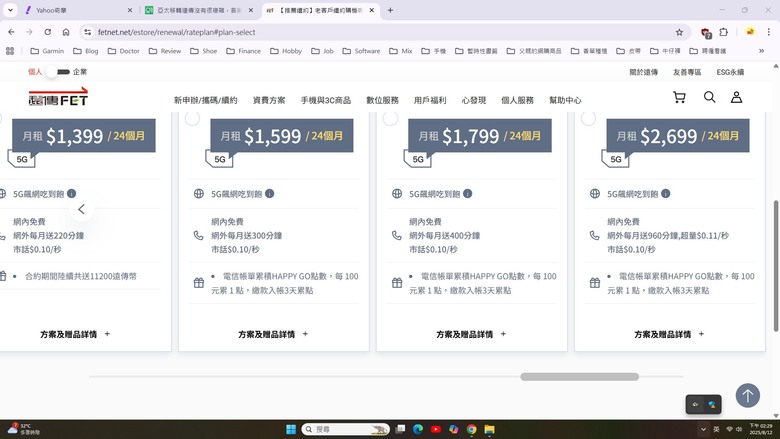780x439 pixels.
Task: Open 個人服務 menu
Action: pos(517,100)
